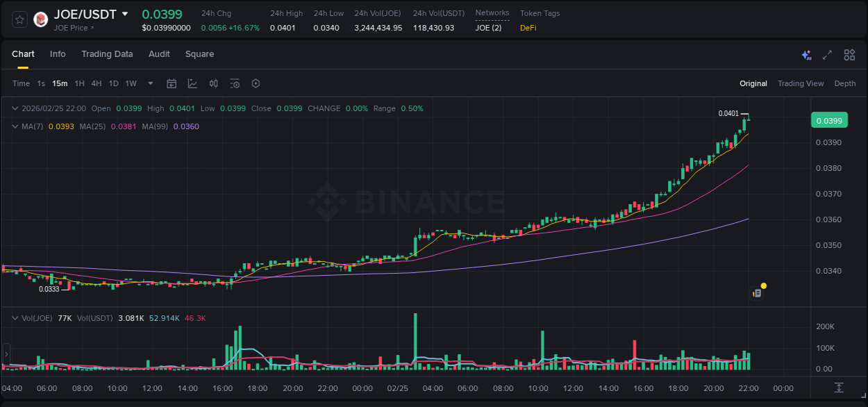Collapse the Vol(JOE) indicator row
The image size is (868, 407).
click(15, 317)
